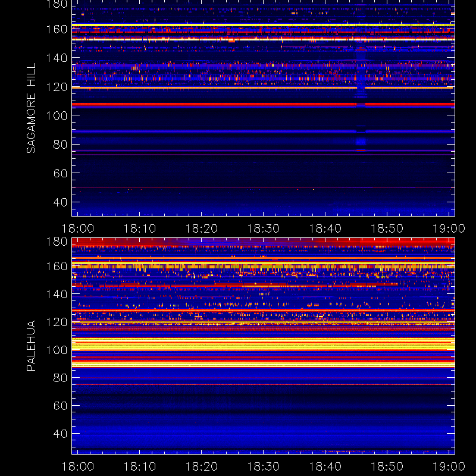Click 18:50 time label under Sagamore Hill plot
This screenshot has height=476, width=476.
387,228
